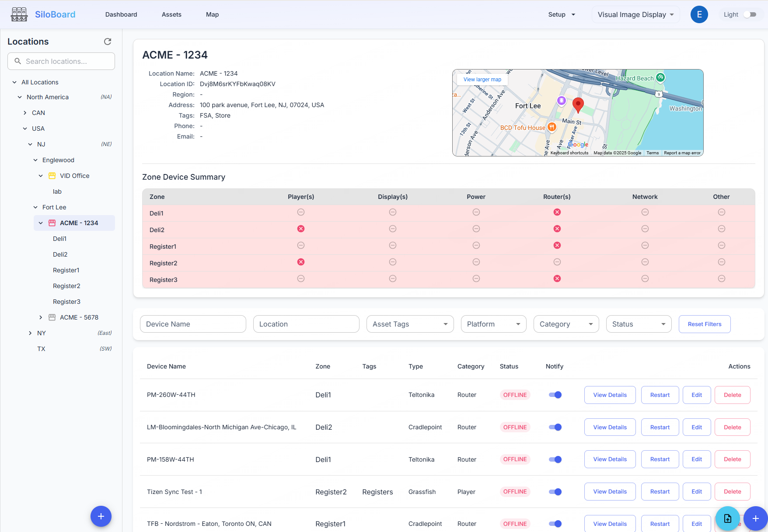Image resolution: width=768 pixels, height=532 pixels.
Task: Click Register2 player error status icon
Action: coord(301,262)
